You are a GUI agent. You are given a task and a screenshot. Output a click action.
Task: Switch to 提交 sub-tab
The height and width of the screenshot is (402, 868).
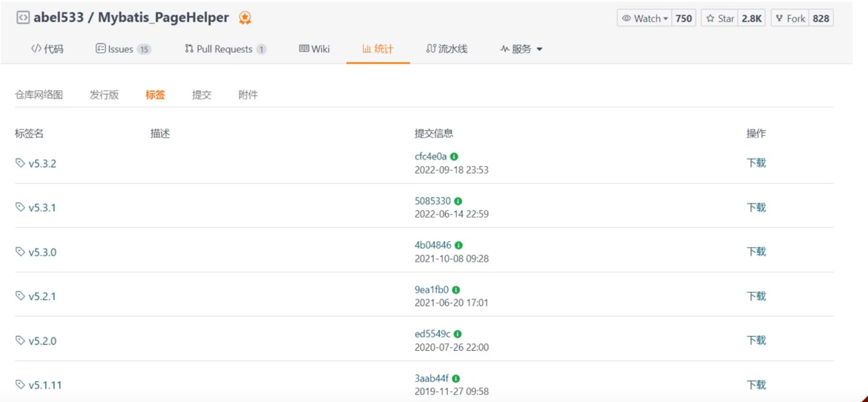(202, 95)
